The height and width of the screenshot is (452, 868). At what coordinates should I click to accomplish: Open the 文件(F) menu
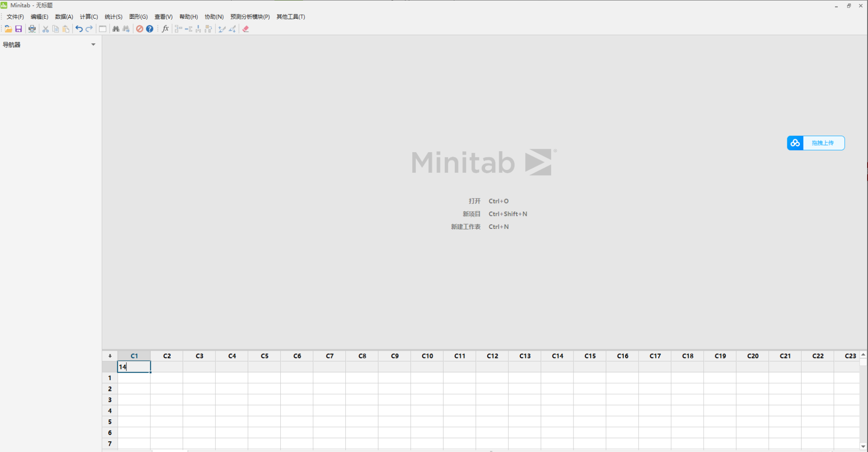pyautogui.click(x=15, y=17)
